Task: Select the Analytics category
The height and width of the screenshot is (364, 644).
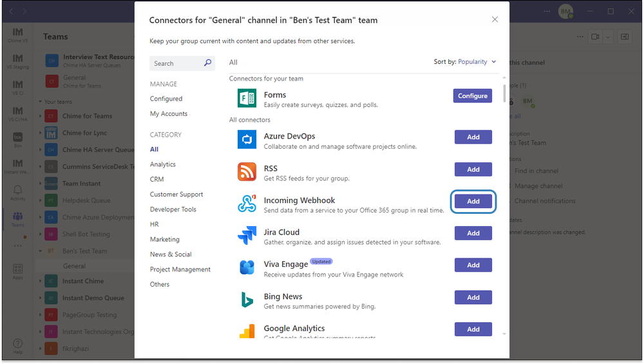Action: click(163, 164)
